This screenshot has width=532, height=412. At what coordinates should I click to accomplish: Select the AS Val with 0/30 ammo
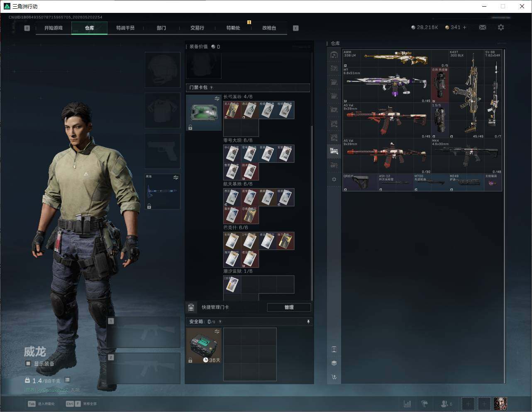(387, 156)
